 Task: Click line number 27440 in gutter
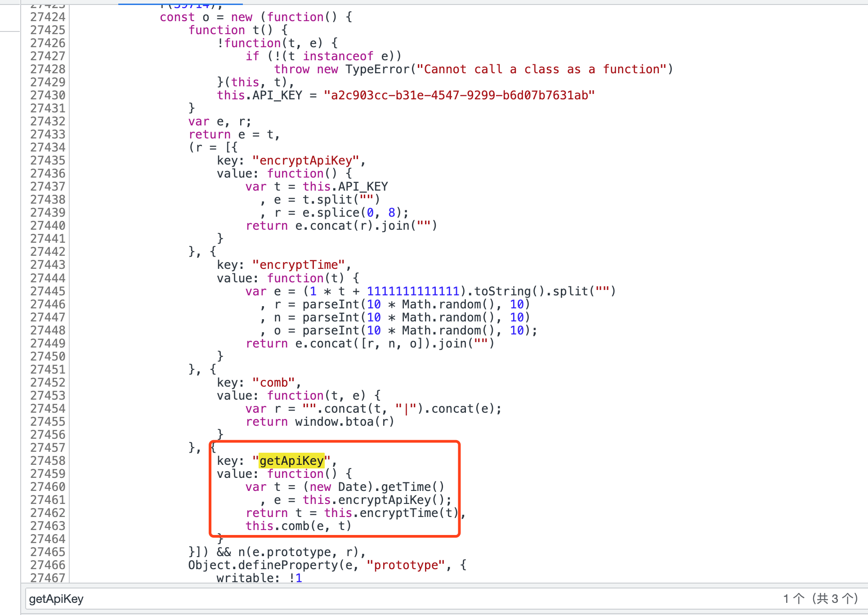tap(48, 226)
